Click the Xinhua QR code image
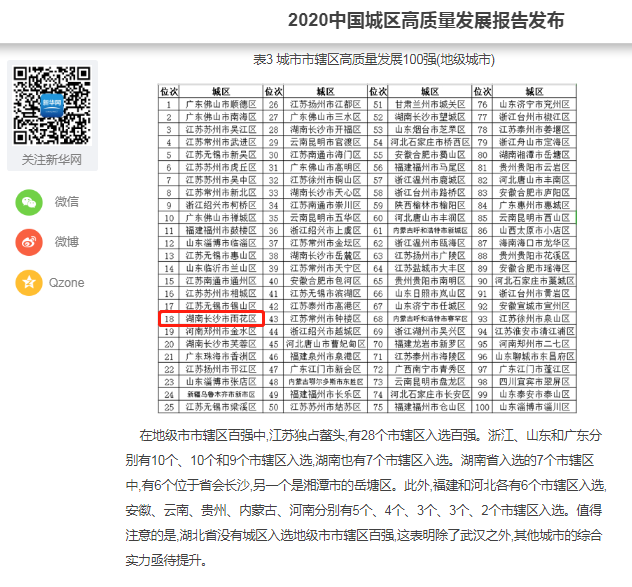The image size is (632, 587). [x=52, y=105]
